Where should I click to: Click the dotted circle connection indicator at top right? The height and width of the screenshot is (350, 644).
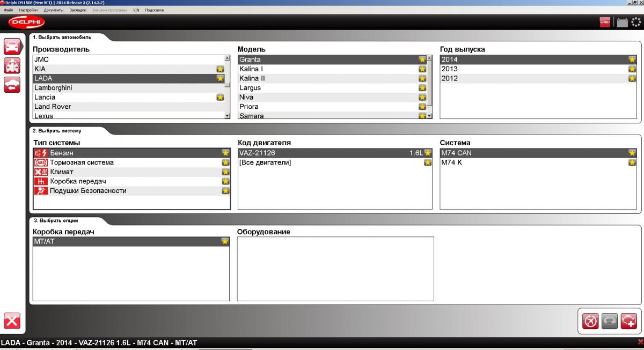coord(636,22)
